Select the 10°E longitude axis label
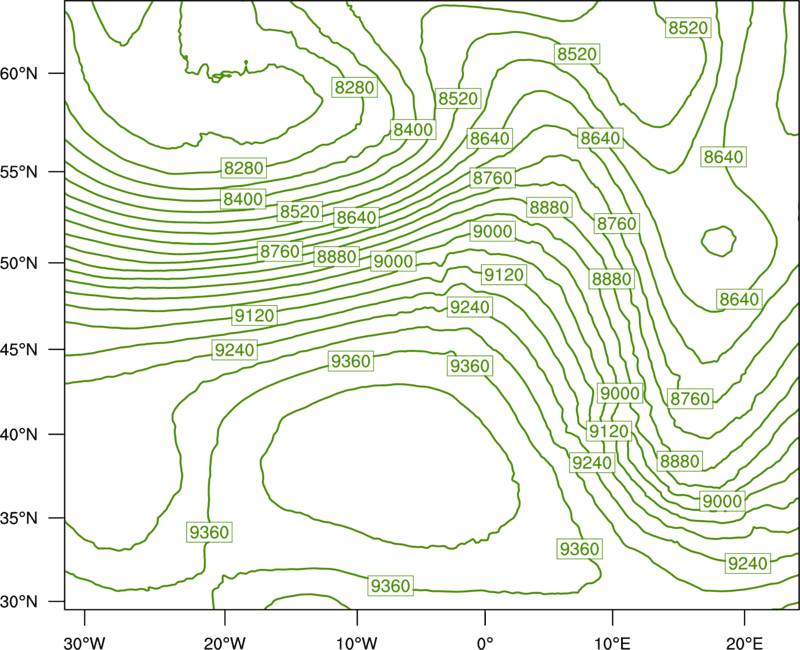 612,643
